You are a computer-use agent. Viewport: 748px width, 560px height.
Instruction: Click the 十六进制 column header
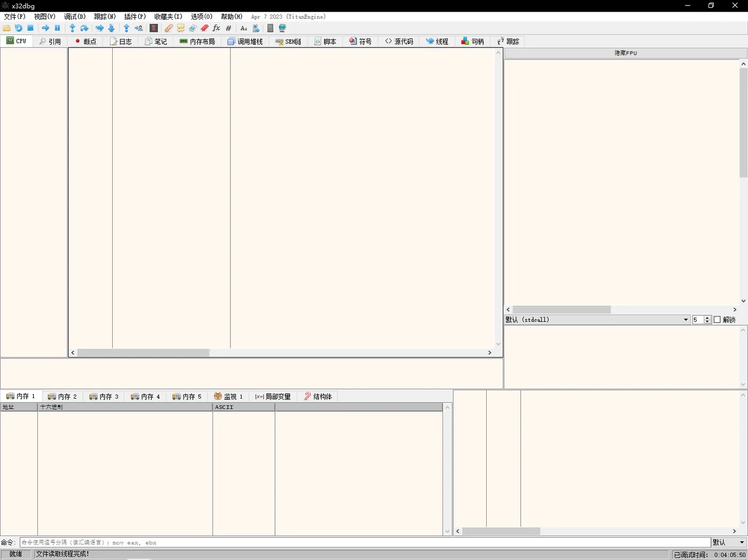coord(125,407)
